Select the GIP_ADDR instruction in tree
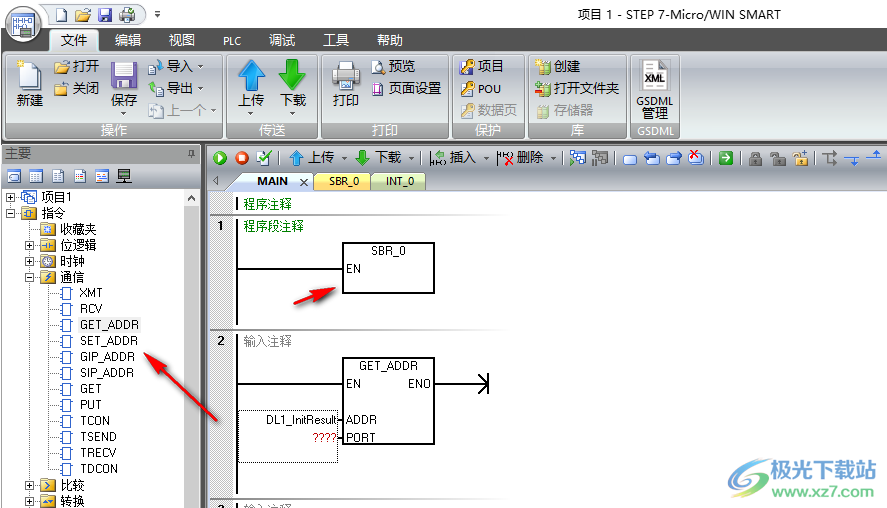 pos(107,357)
